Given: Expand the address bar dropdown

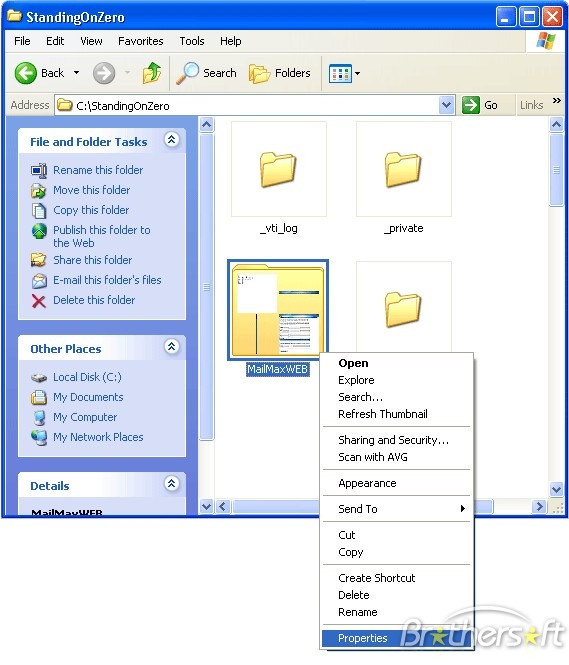Looking at the screenshot, I should 446,105.
